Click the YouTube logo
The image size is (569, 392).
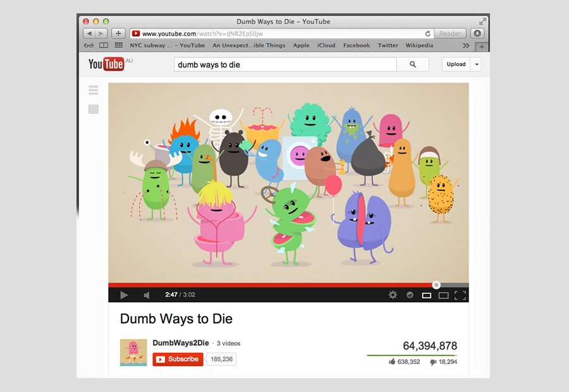pyautogui.click(x=106, y=64)
